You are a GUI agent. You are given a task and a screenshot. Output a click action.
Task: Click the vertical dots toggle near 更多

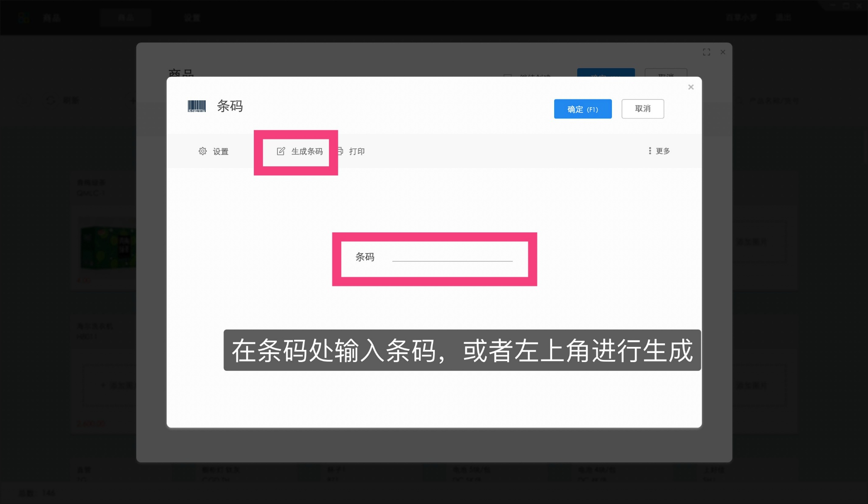click(649, 151)
